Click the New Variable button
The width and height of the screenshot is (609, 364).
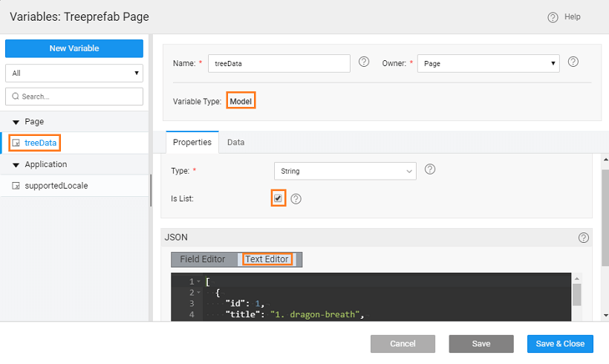(x=74, y=48)
